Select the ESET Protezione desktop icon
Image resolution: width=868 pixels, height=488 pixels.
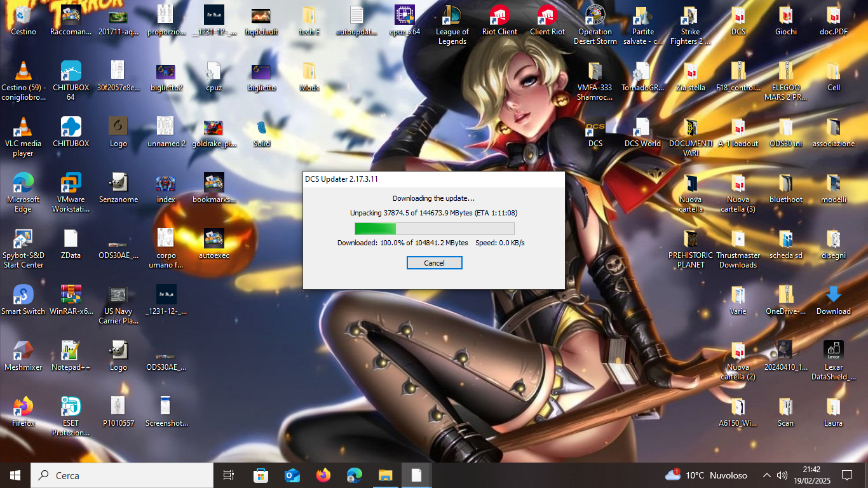71,416
